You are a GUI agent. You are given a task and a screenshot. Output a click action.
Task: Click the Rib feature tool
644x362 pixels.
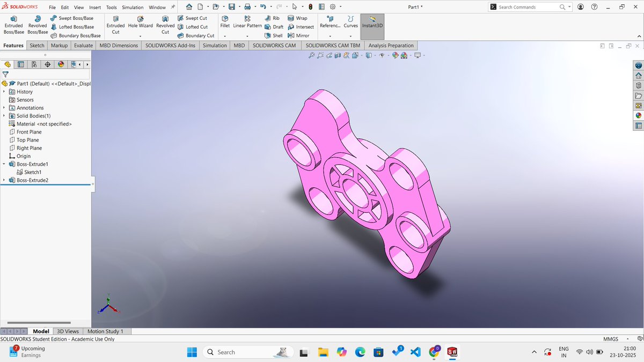coord(272,18)
